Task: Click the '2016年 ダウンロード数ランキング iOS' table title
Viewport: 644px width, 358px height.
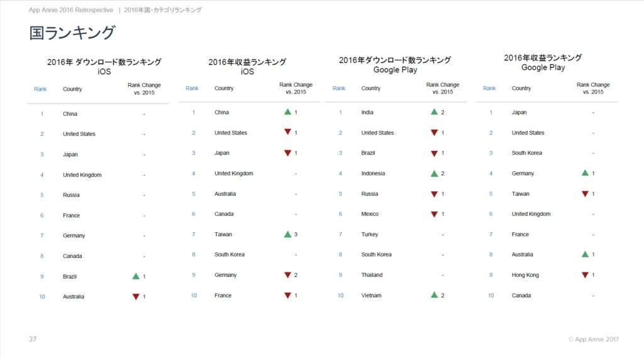Action: click(104, 67)
